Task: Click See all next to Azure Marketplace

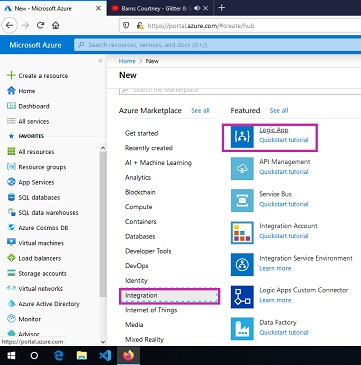Action: 200,110
